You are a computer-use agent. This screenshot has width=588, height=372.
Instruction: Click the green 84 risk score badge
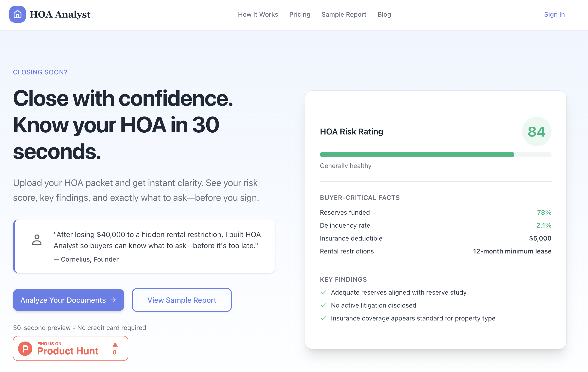click(x=537, y=131)
